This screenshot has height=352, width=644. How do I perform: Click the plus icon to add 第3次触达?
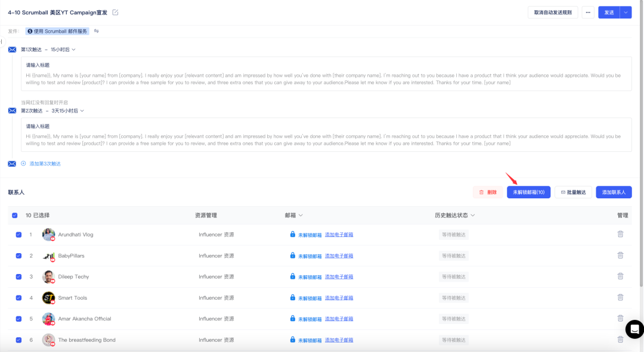24,163
